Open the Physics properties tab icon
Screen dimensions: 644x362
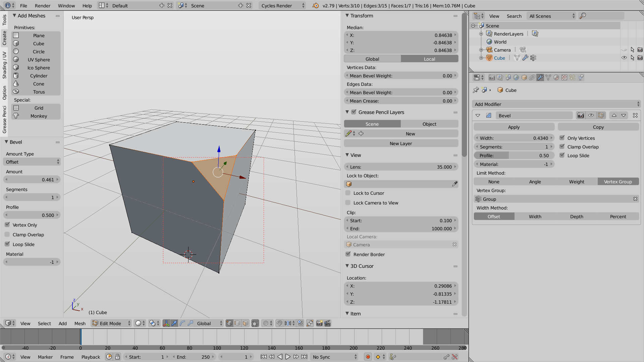pyautogui.click(x=581, y=77)
